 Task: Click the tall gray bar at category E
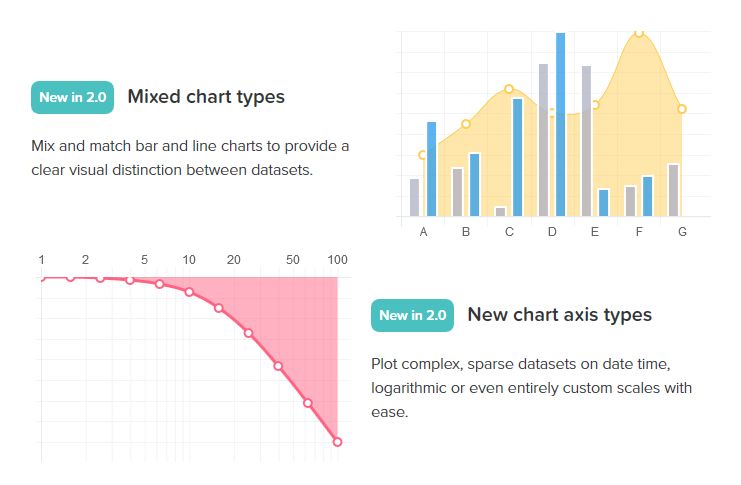(586, 141)
